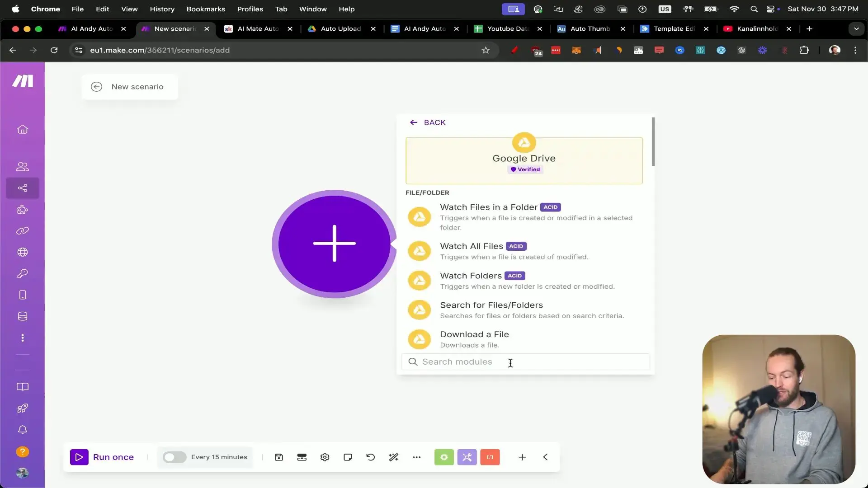
Task: Click the Search modules input field
Action: (526, 362)
